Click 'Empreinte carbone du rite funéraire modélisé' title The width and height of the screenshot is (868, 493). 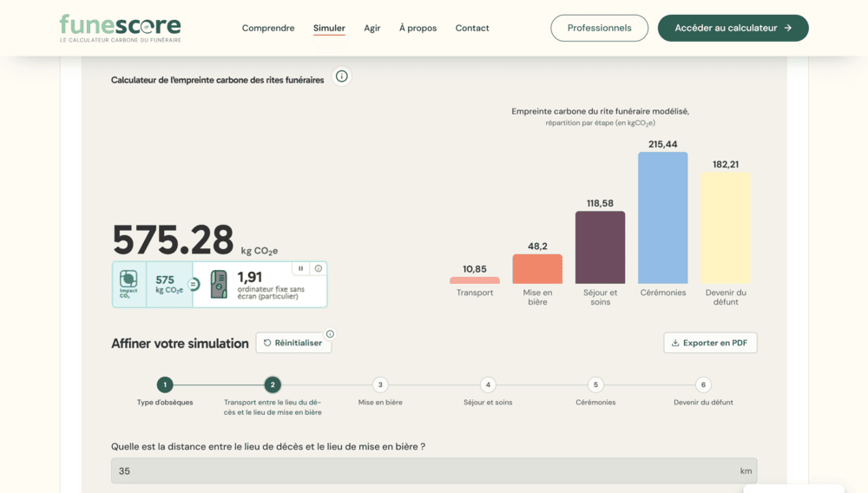point(600,111)
